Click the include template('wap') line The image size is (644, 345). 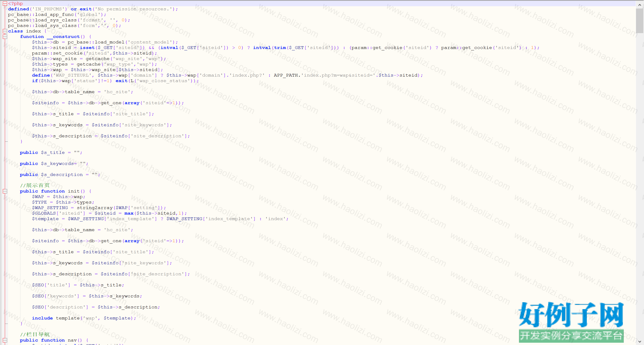[x=84, y=318]
